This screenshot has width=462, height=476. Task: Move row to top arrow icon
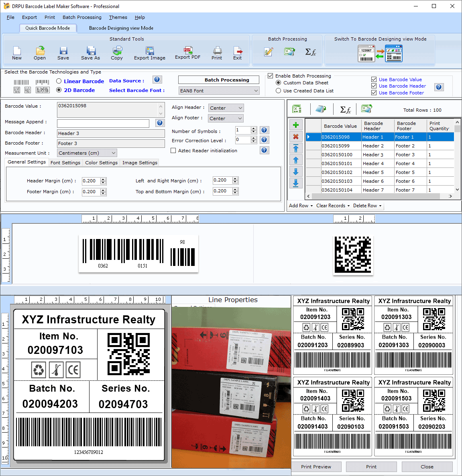point(296,148)
